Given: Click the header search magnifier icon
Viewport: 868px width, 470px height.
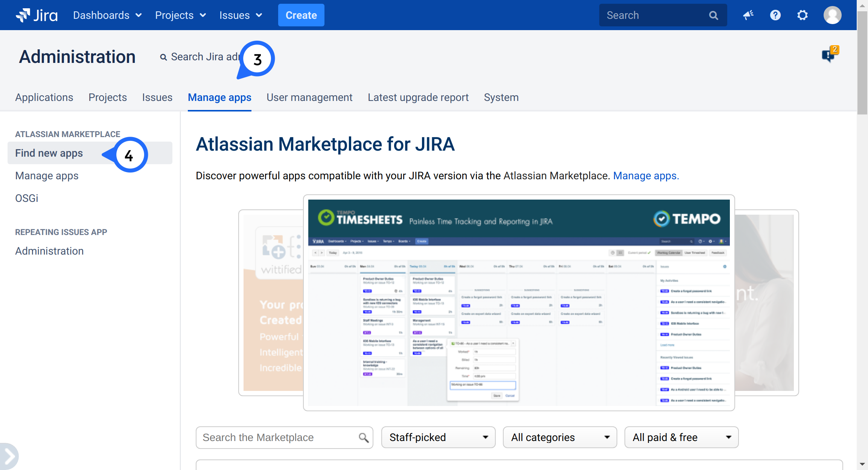Looking at the screenshot, I should click(713, 15).
